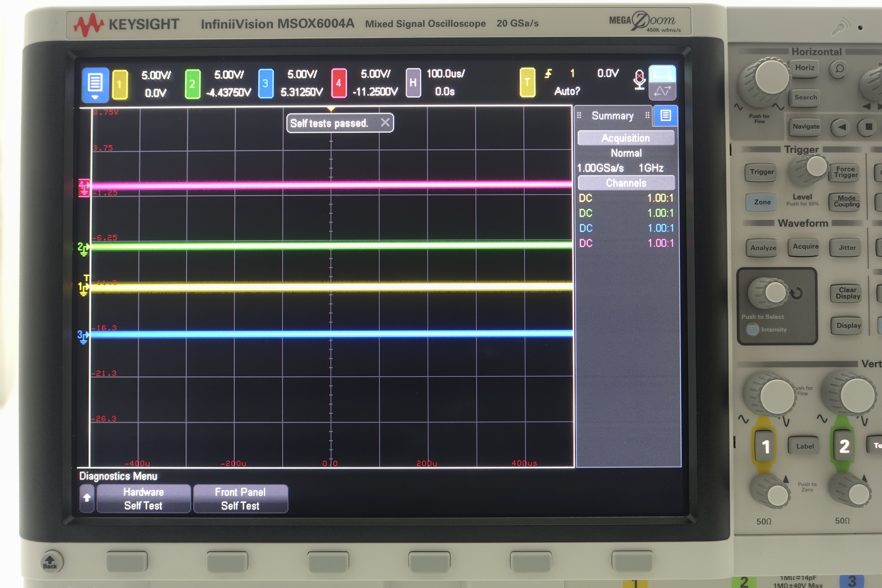This screenshot has height=588, width=882.
Task: Close the Self tests passed message
Action: coord(385,123)
